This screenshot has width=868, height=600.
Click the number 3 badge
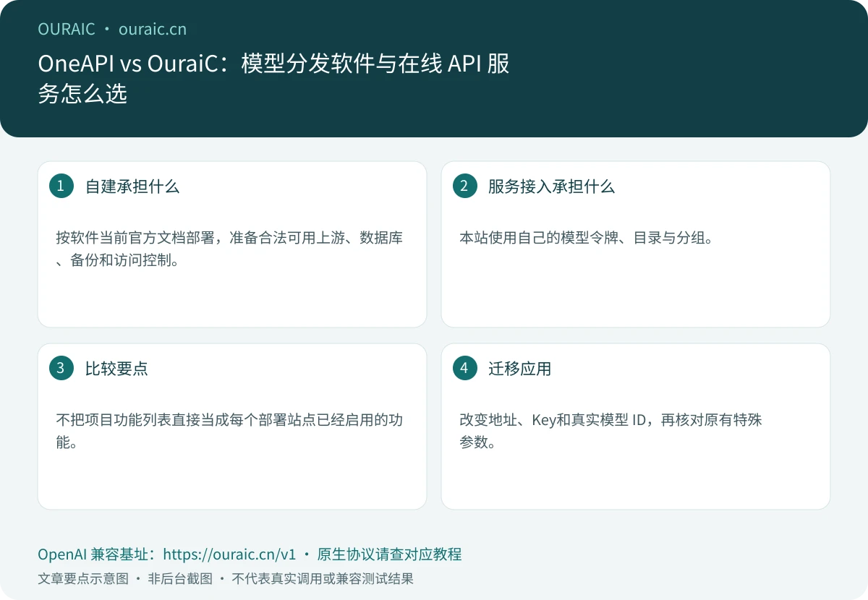tap(61, 368)
